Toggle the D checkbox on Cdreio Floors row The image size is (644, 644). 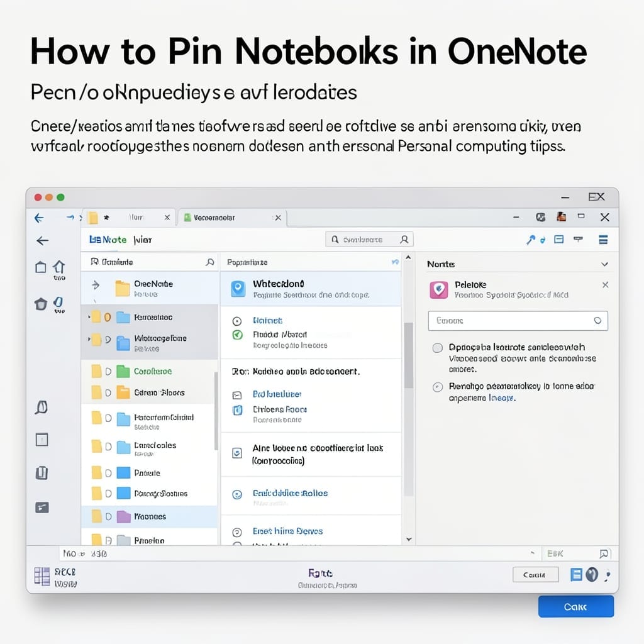point(108,392)
